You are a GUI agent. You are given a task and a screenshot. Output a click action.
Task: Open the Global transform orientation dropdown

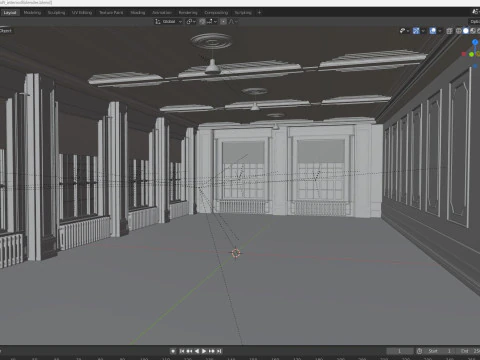169,22
